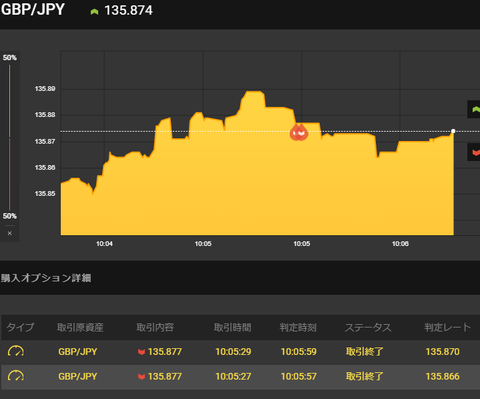Click the 135.87 price axis label
This screenshot has height=399, width=480.
[x=45, y=142]
